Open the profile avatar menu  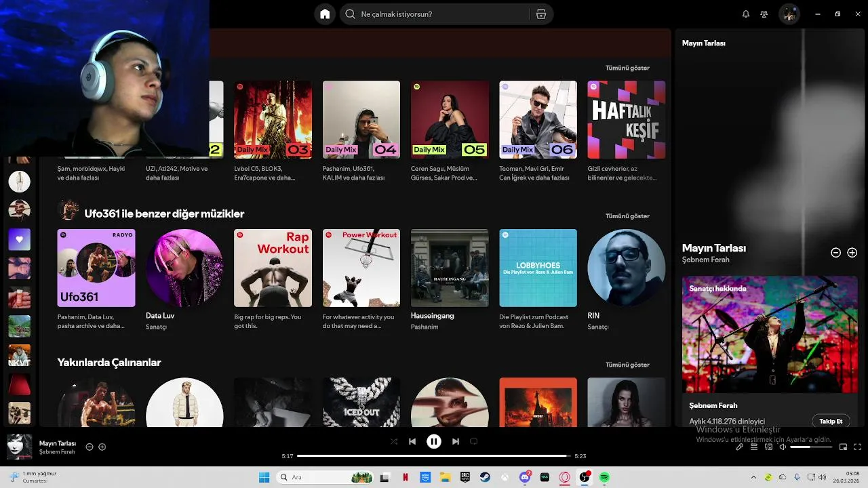789,14
